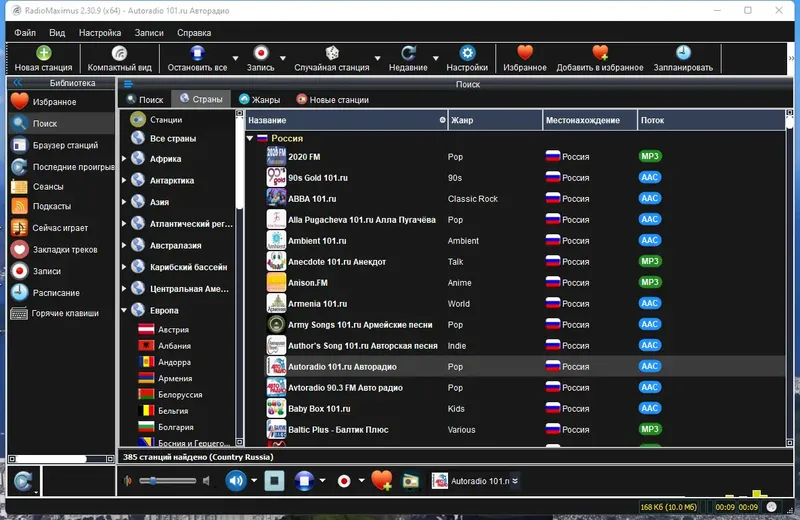Screen dimensions: 800x520
Task: Sort list by Жанр column header
Action: (495, 120)
